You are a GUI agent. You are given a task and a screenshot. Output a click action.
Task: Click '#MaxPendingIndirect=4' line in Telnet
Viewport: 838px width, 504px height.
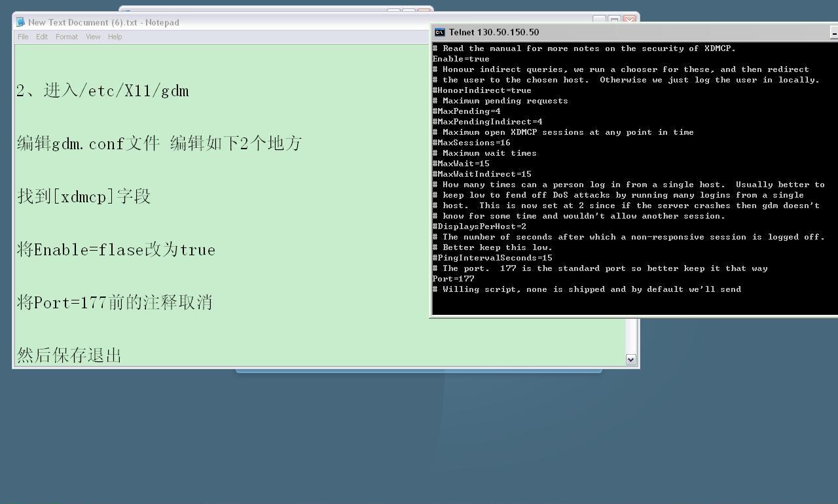[x=487, y=122]
